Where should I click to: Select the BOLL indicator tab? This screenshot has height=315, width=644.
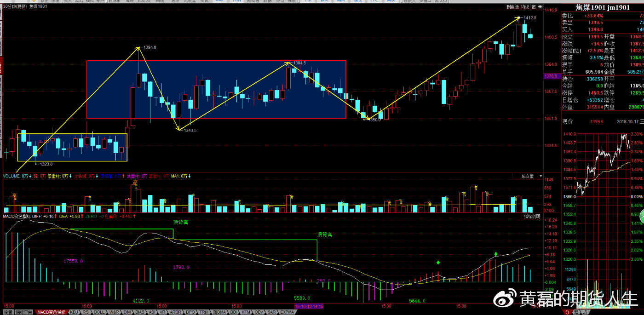tap(99, 312)
